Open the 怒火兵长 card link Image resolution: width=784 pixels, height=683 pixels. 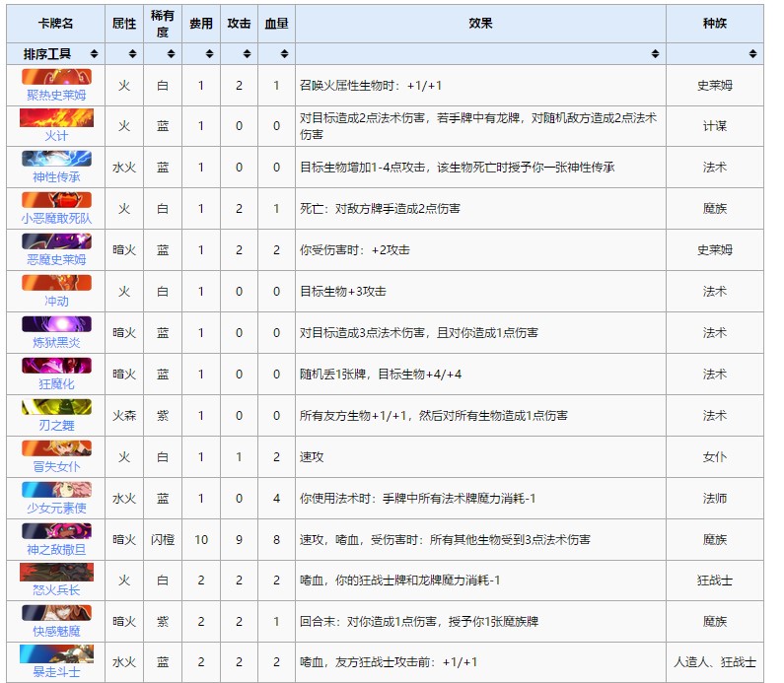(x=55, y=589)
